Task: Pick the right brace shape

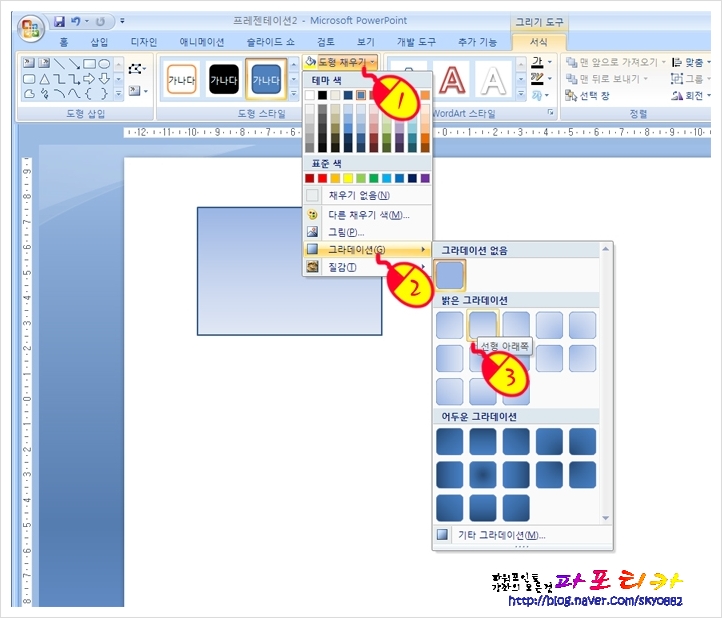Action: point(105,94)
